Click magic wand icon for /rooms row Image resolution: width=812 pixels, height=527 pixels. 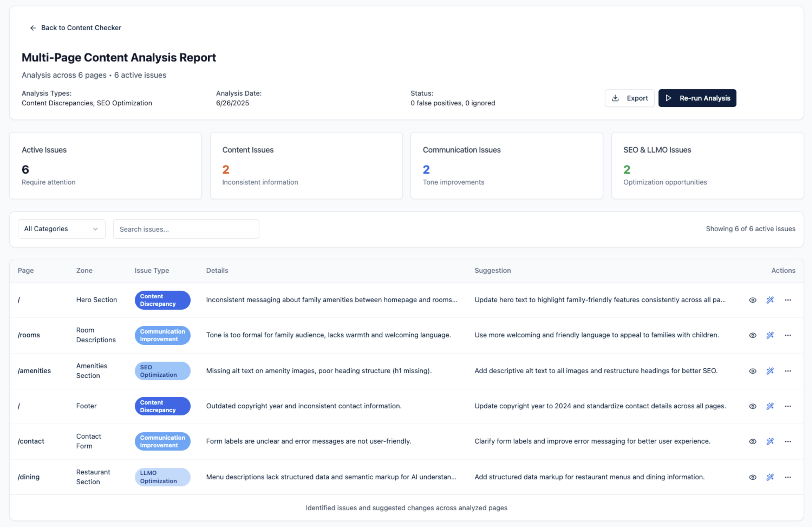pos(770,335)
